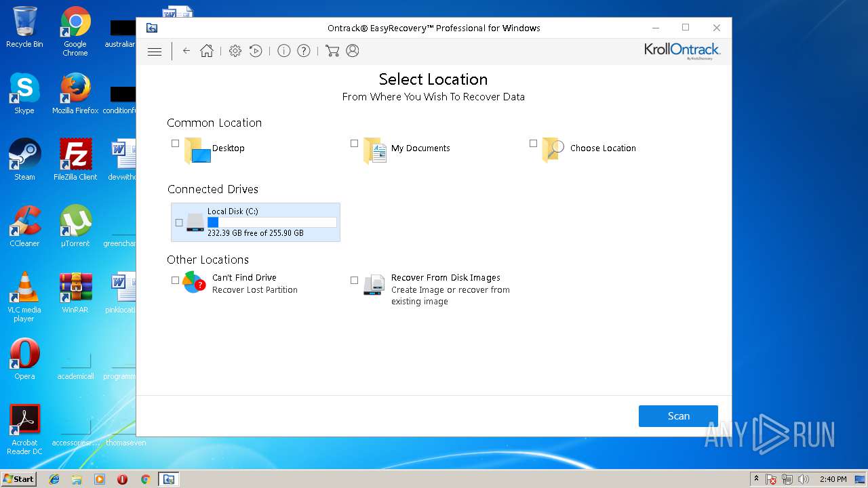Viewport: 868px width, 488px height.
Task: Show hidden system tray icons
Action: pyautogui.click(x=756, y=479)
